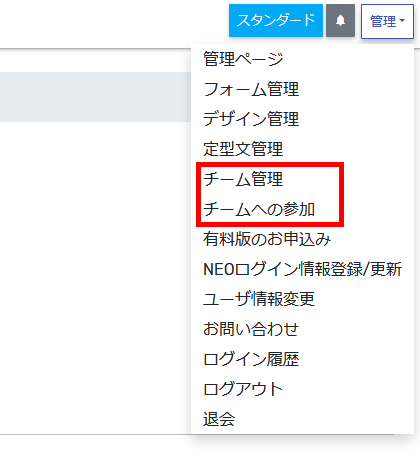Viewport: 420px width, 471px height.
Task: Select 退会 at the menu bottom
Action: (219, 419)
